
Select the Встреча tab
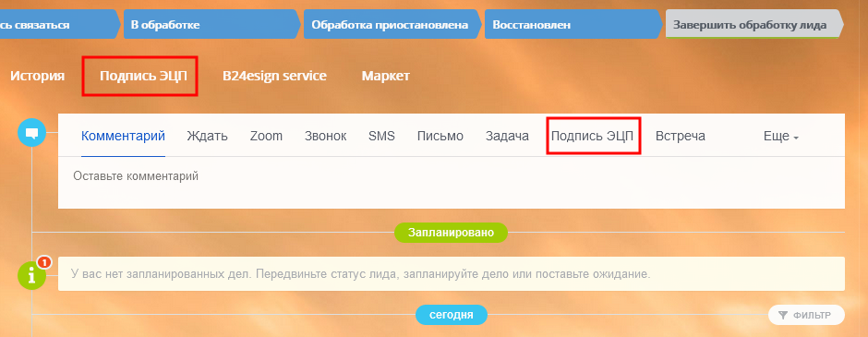pyautogui.click(x=681, y=136)
